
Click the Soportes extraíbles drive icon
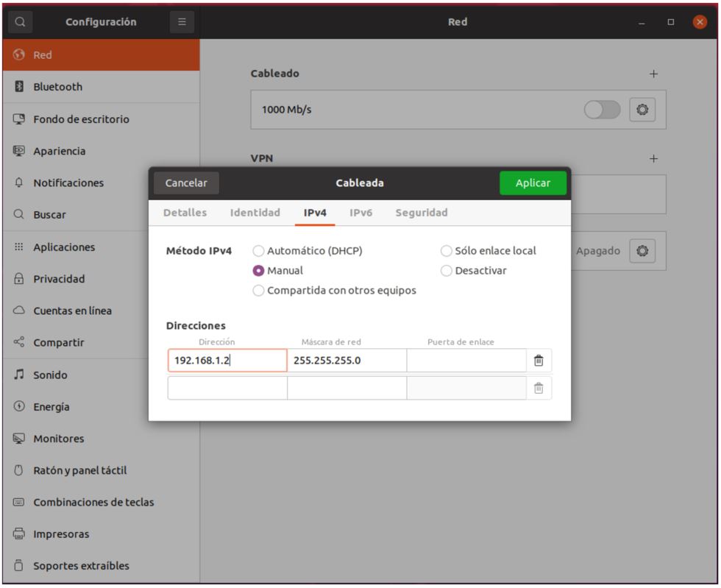tap(19, 565)
